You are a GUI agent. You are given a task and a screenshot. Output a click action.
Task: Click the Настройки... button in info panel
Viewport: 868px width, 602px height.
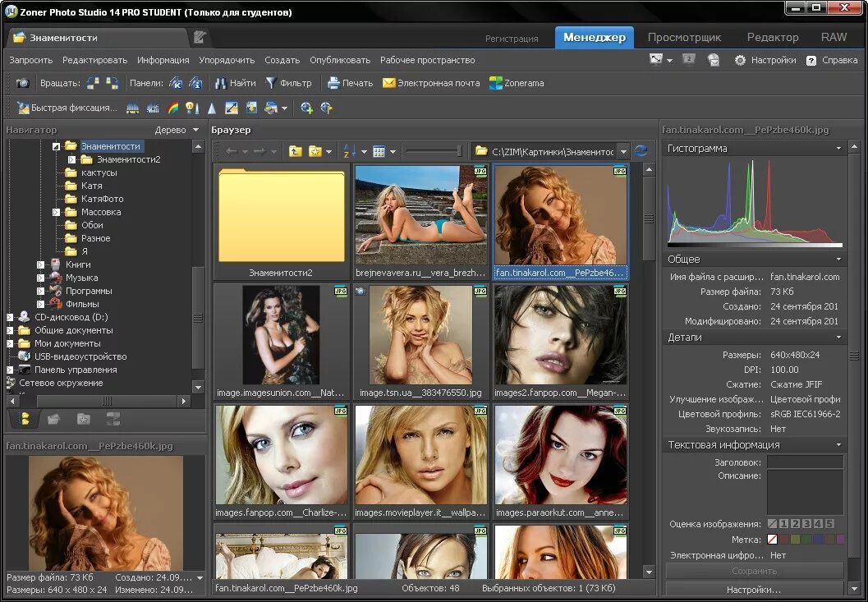tap(753, 590)
